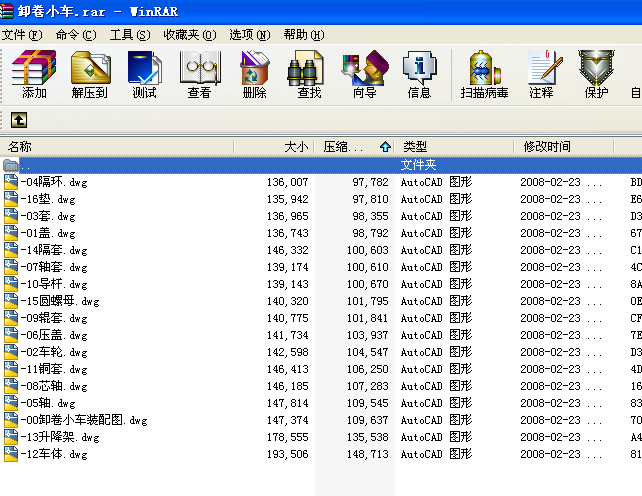
Task: Open the 命令(C) menu
Action: point(76,35)
